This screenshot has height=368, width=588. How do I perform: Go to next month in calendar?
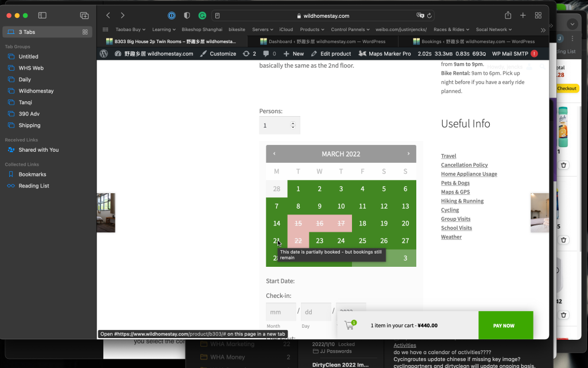point(408,154)
